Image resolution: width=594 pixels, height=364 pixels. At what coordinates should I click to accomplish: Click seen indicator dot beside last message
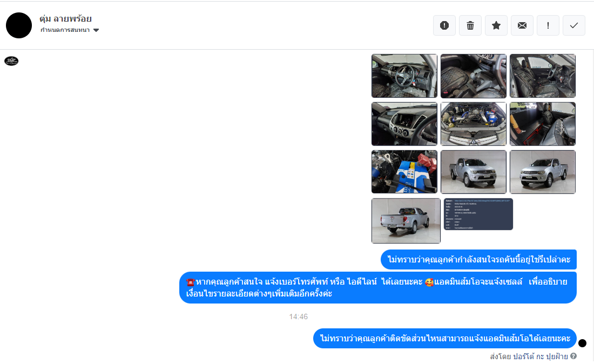coord(582,343)
